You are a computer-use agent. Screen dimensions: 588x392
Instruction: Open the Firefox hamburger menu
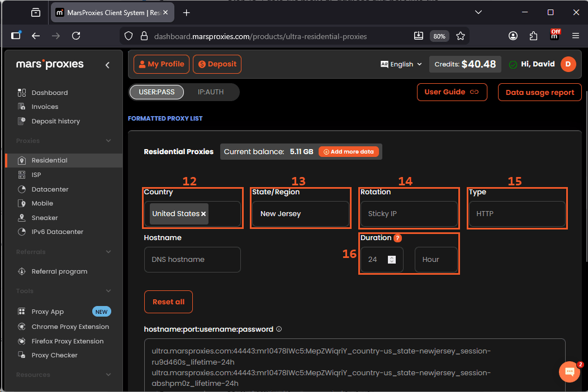[576, 36]
